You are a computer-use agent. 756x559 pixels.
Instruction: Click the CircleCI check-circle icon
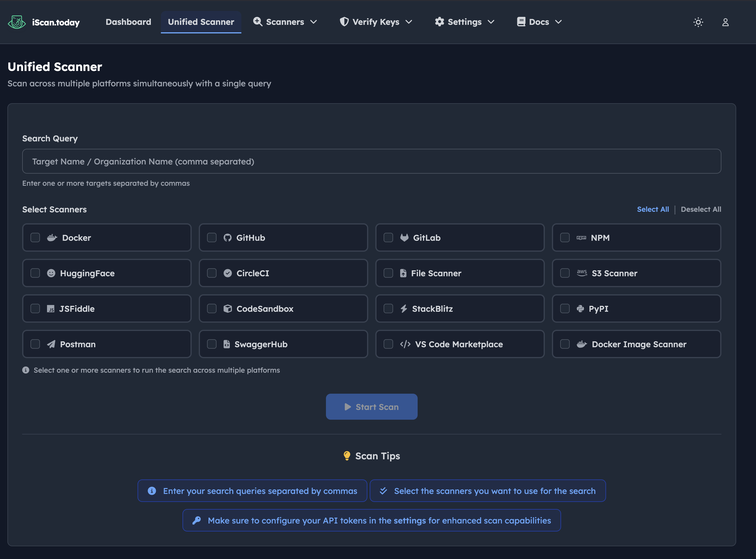[227, 273]
